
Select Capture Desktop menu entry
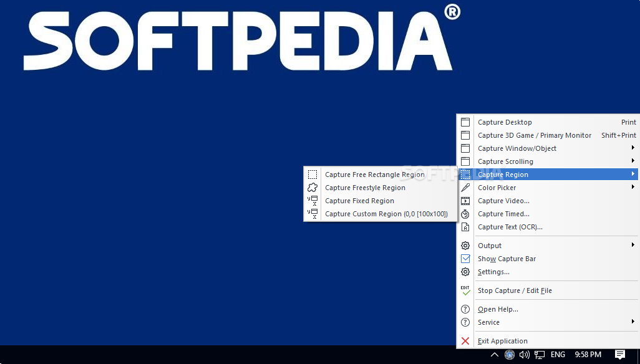point(548,122)
